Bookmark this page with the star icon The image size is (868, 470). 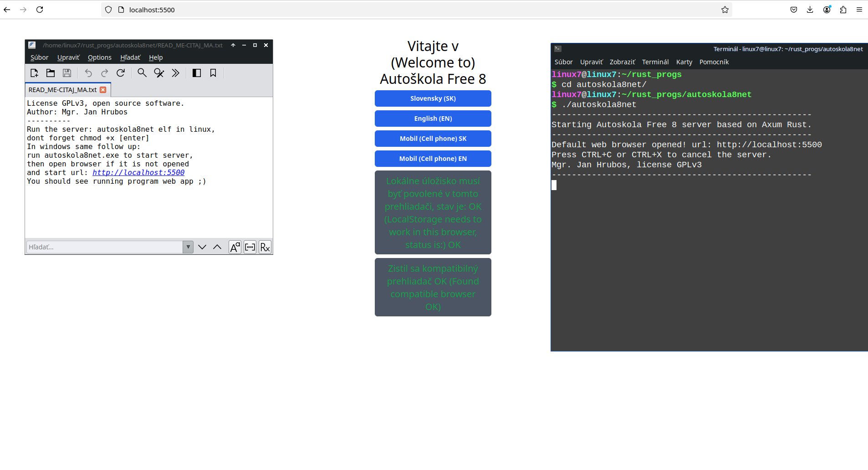pyautogui.click(x=725, y=10)
